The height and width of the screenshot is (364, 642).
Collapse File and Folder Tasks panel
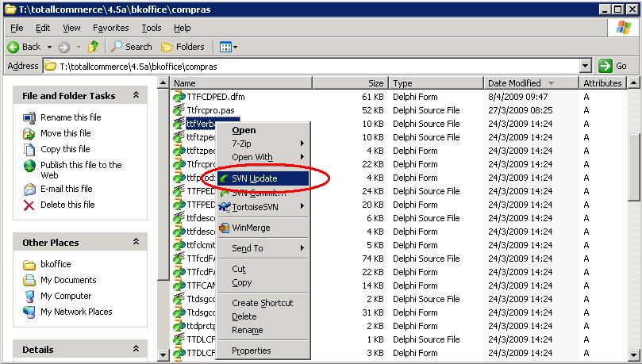[x=136, y=95]
